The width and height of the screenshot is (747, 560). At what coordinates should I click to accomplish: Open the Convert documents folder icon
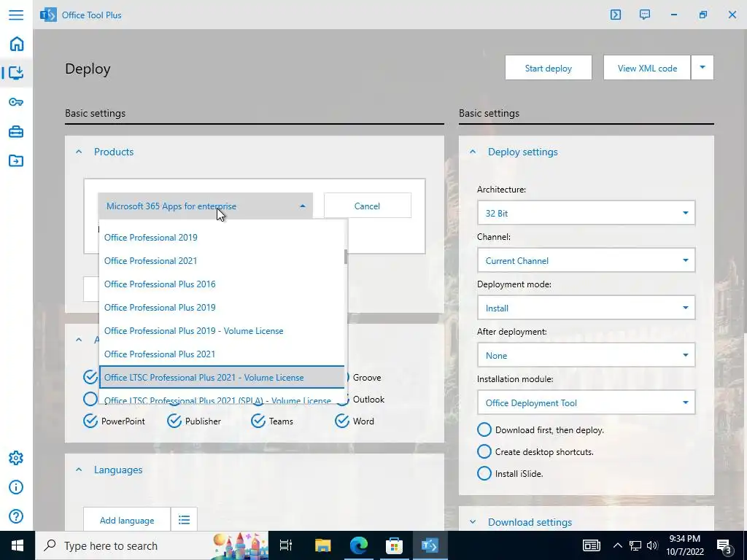[x=16, y=160]
